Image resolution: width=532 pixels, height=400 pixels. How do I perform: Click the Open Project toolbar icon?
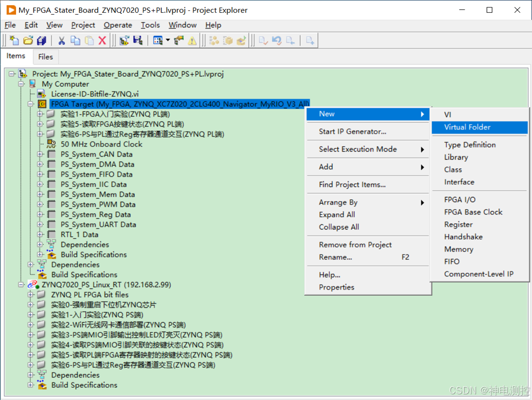click(x=28, y=40)
